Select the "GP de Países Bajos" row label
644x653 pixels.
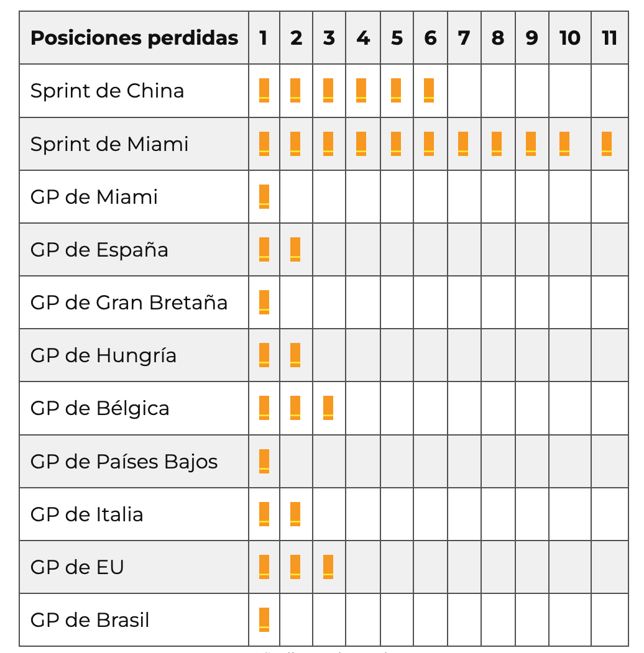pyautogui.click(x=124, y=462)
